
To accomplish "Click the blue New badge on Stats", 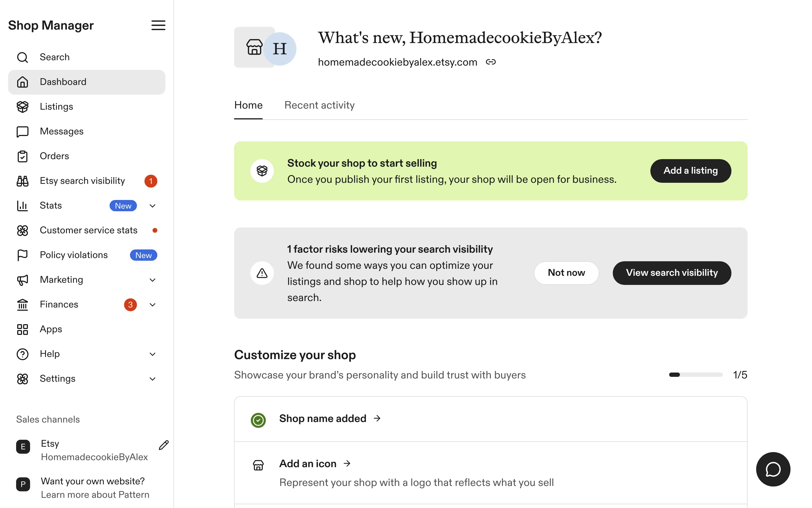I will (123, 206).
